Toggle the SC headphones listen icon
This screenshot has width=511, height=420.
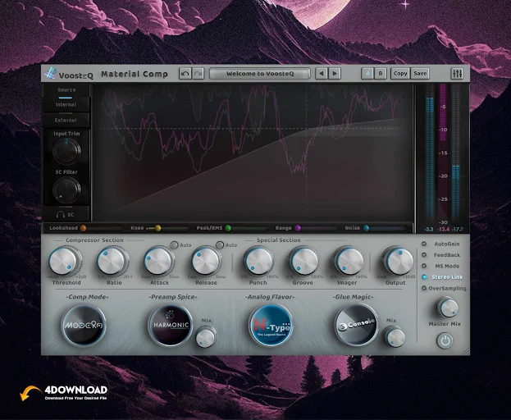point(61,215)
